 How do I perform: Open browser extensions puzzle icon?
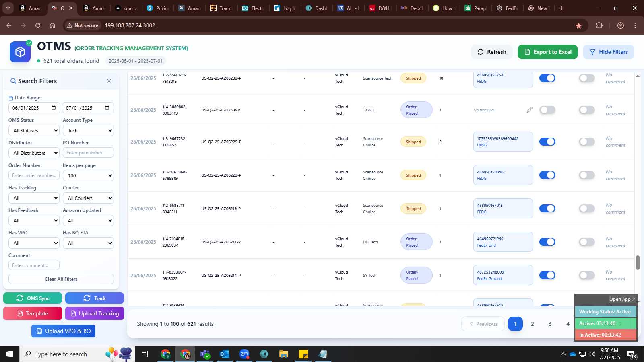coord(599,25)
